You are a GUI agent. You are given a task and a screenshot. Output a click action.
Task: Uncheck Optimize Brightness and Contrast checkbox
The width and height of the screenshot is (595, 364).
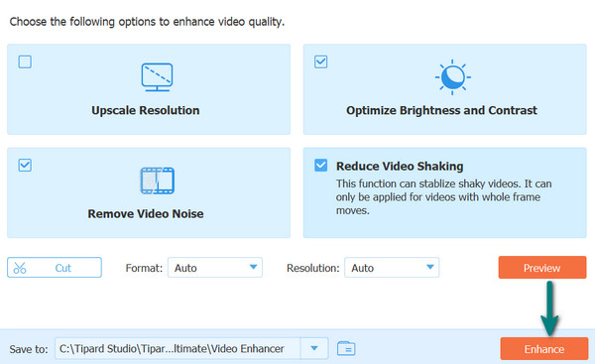coord(320,61)
